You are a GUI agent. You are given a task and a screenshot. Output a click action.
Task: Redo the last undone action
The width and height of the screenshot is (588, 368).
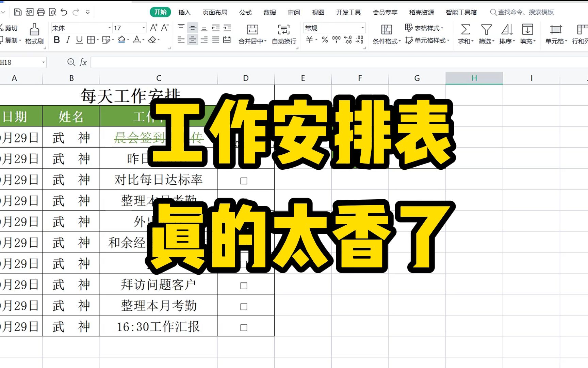tap(76, 12)
